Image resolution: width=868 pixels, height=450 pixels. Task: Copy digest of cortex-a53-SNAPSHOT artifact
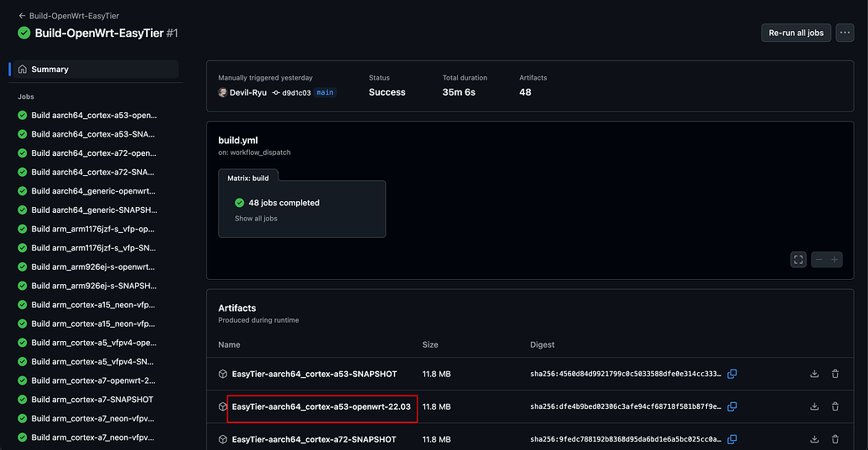click(732, 374)
